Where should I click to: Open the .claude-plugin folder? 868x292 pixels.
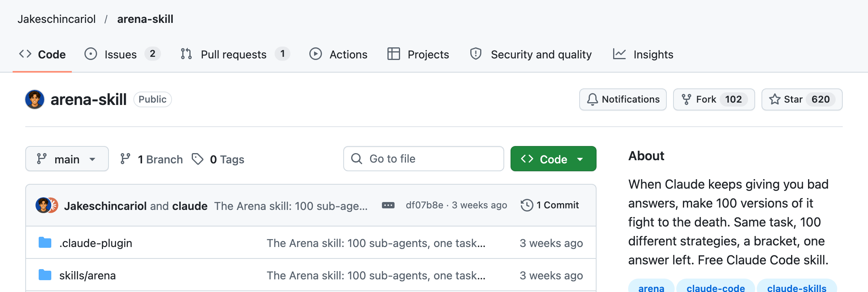(96, 243)
